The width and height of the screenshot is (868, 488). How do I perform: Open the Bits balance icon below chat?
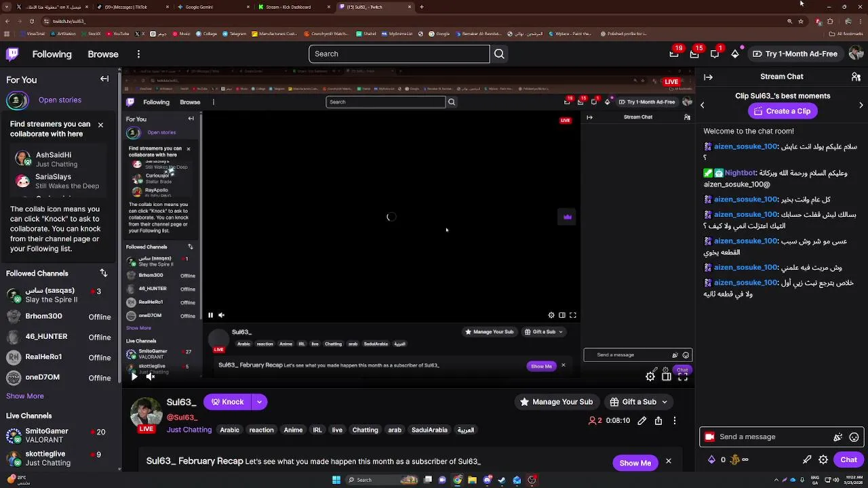point(711,460)
